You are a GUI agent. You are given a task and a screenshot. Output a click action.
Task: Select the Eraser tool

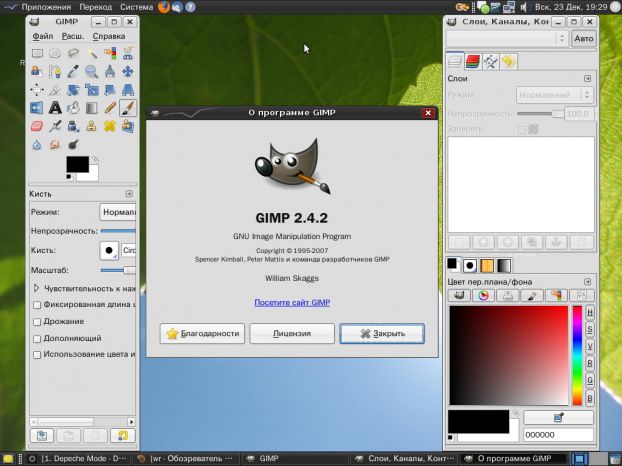[x=37, y=126]
